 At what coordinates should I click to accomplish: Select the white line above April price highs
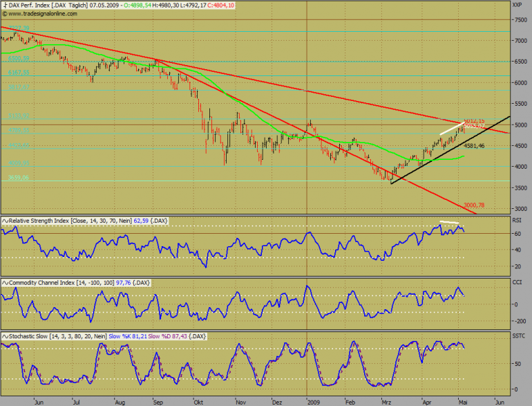pos(451,129)
